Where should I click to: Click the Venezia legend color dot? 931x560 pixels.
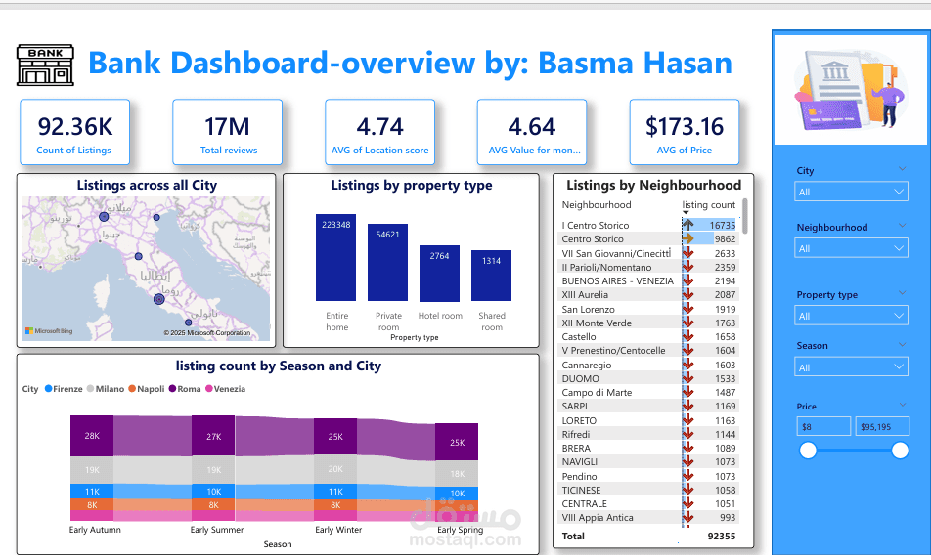(209, 389)
